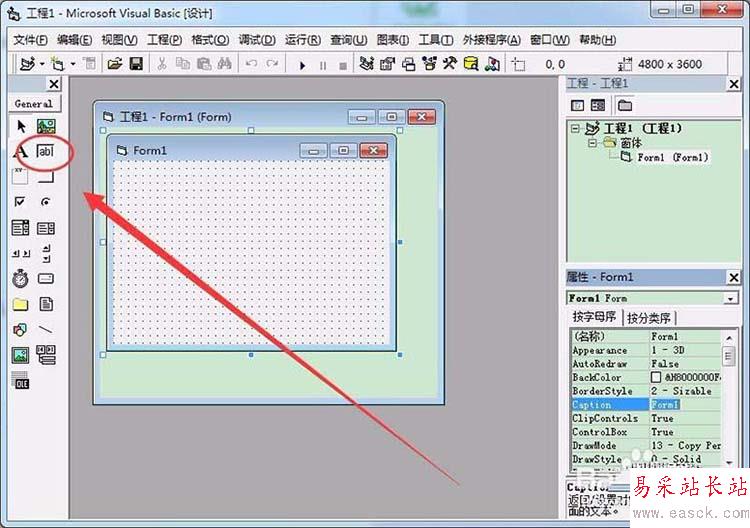The height and width of the screenshot is (528, 750).
Task: Click the Copy toolbar icon
Action: click(183, 64)
